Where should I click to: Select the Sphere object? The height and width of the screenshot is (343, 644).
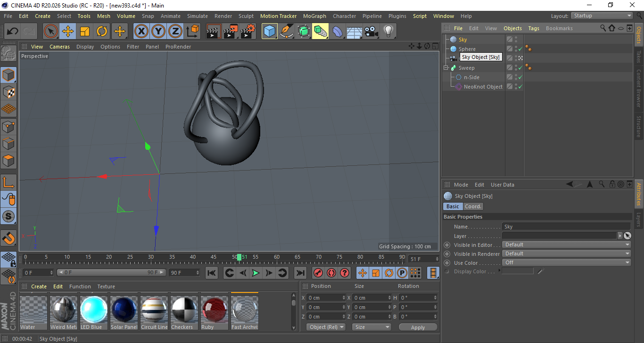point(467,49)
